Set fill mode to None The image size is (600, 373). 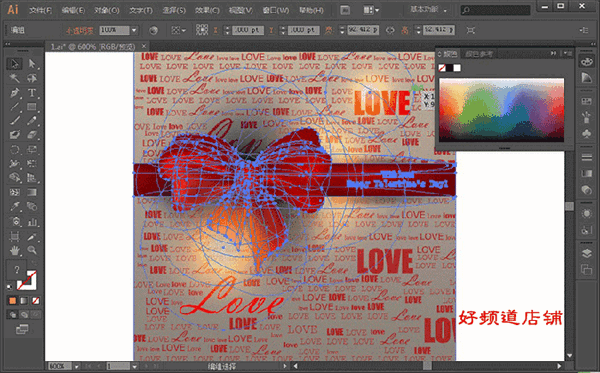point(35,301)
